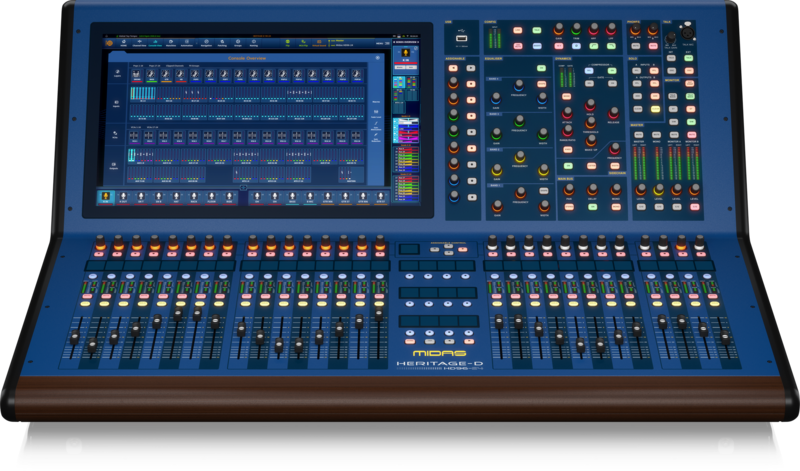Toggle the Equaliser ON button

(541, 68)
